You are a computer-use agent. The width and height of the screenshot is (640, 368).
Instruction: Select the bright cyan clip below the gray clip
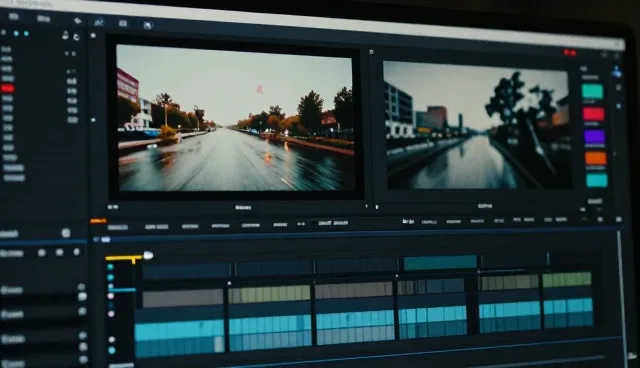[180, 330]
